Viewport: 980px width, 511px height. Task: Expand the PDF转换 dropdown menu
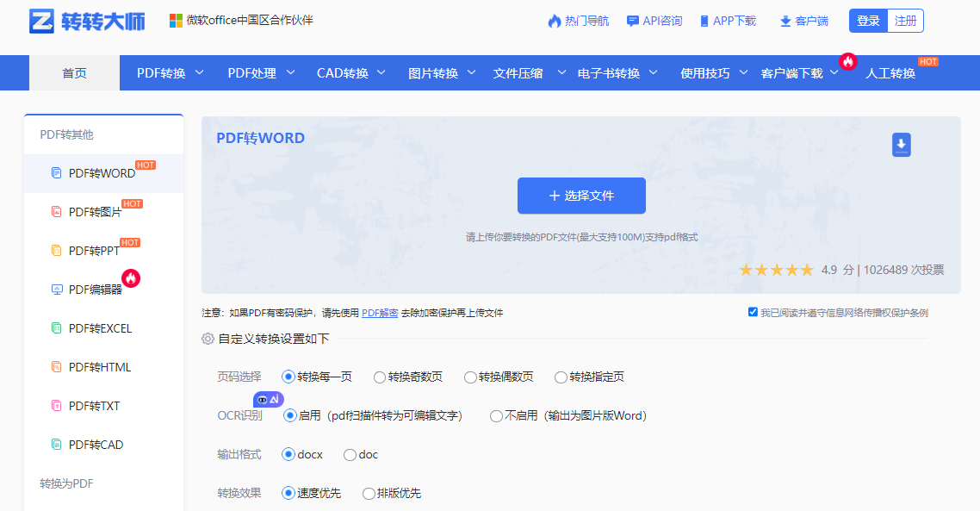[x=161, y=72]
